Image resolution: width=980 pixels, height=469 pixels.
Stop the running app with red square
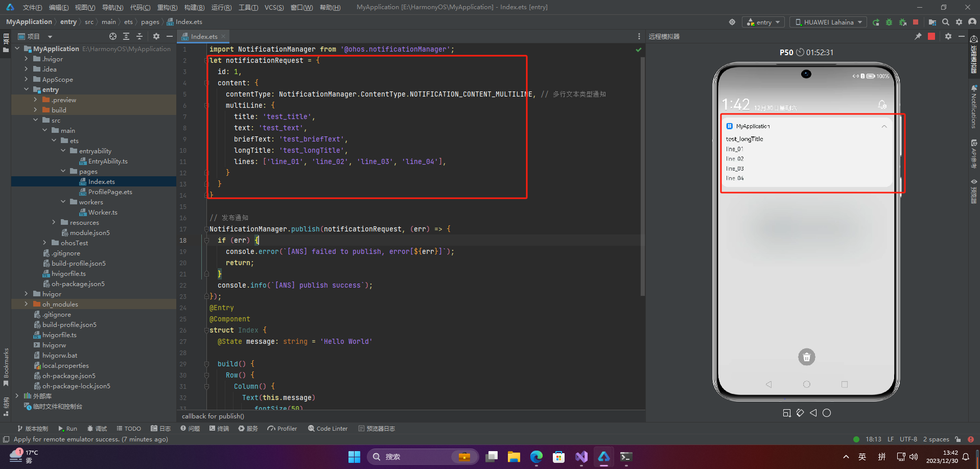(x=916, y=22)
